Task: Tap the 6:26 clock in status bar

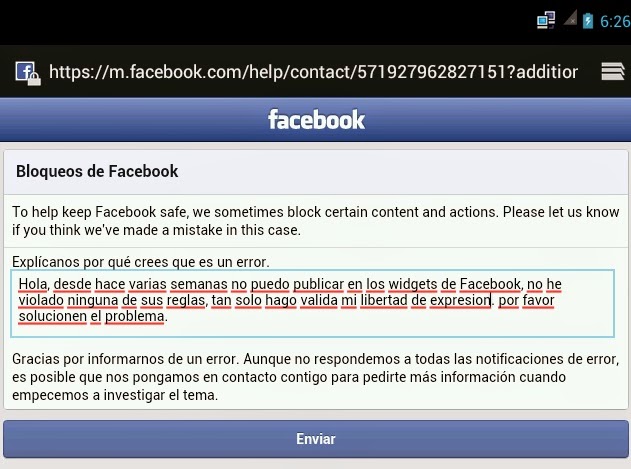Action: tap(615, 21)
